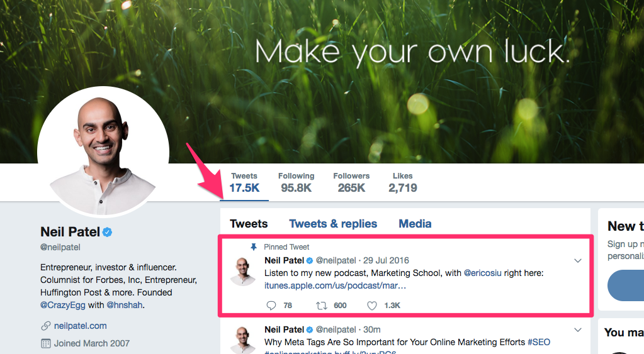Click verified badge next to Neil Patel name
644x354 pixels.
(107, 232)
